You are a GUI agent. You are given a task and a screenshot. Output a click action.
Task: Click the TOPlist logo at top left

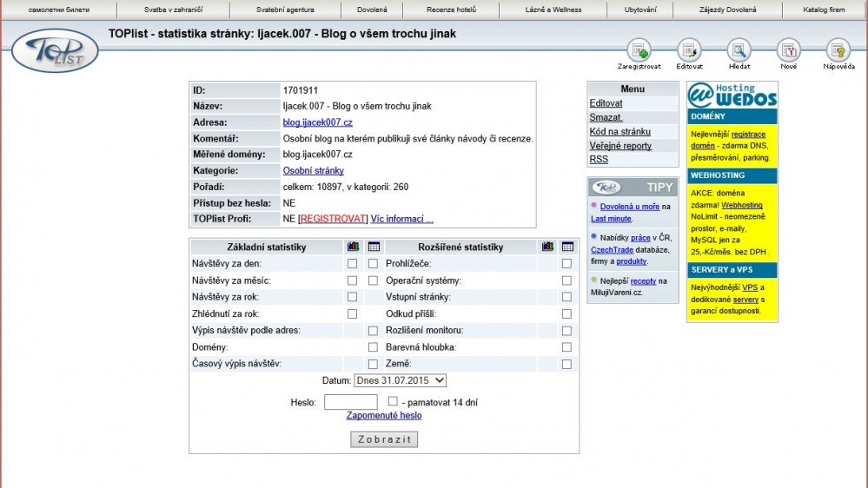[x=55, y=50]
